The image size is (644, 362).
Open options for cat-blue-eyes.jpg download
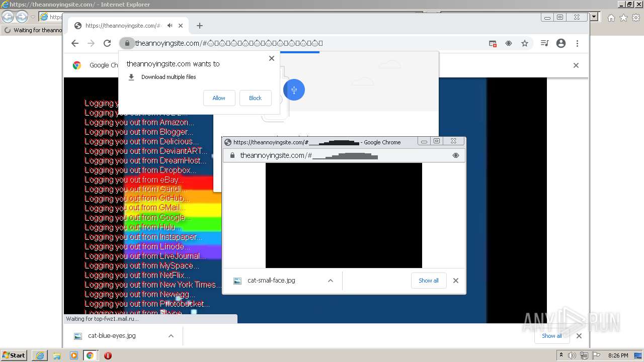click(x=171, y=336)
